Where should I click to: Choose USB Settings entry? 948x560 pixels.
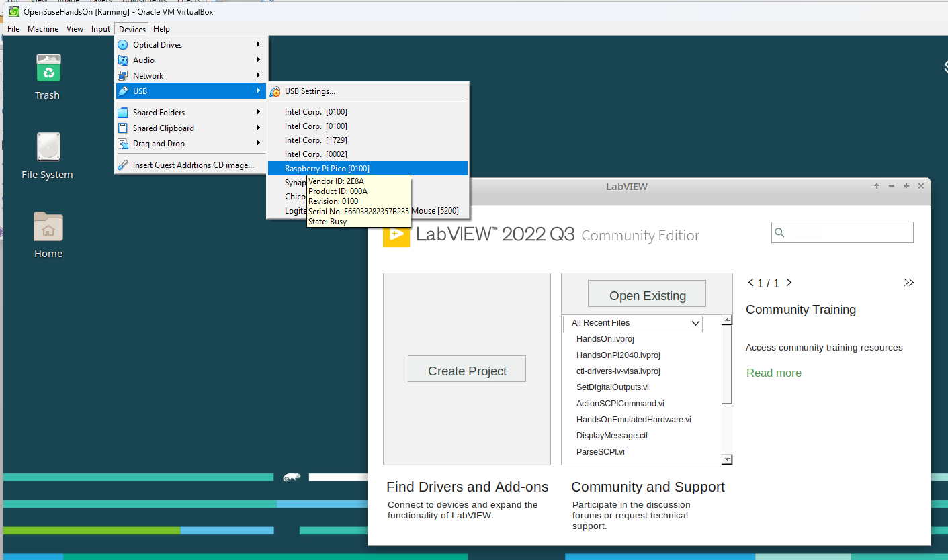pyautogui.click(x=368, y=91)
